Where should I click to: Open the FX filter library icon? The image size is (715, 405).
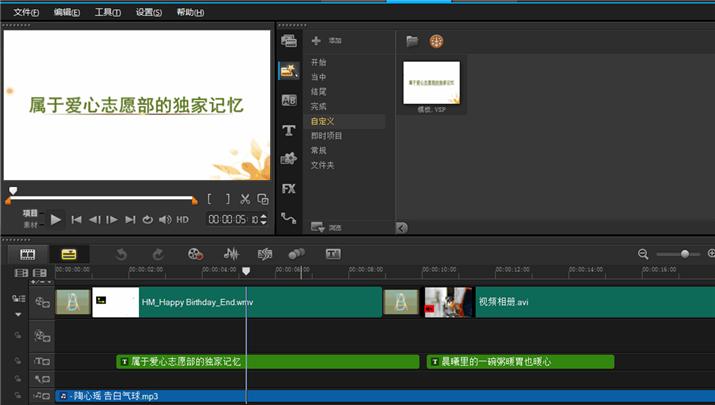click(289, 189)
